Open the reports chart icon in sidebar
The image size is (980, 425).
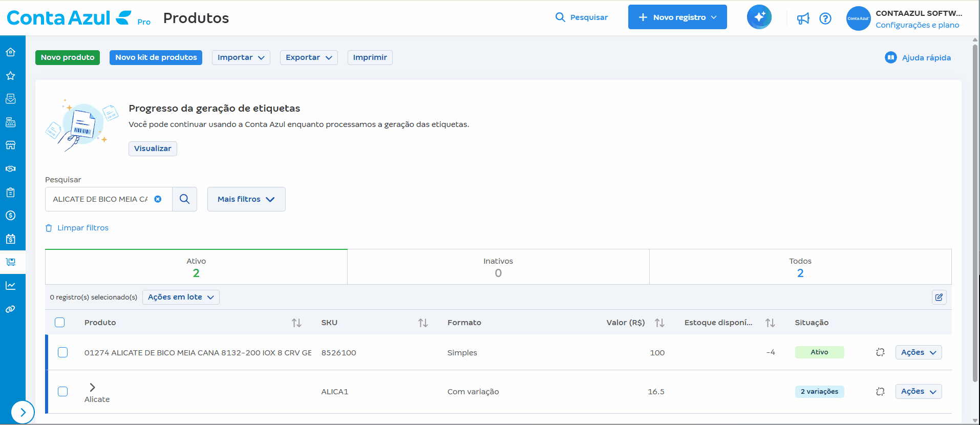10,286
